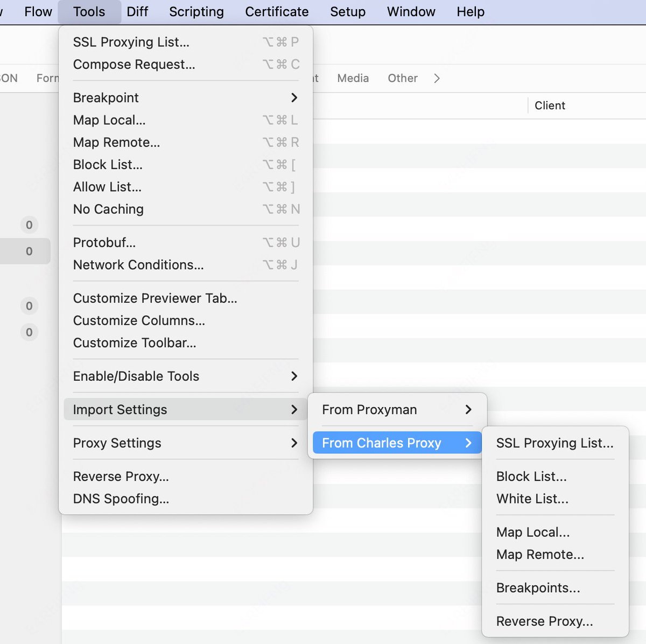Image resolution: width=646 pixels, height=644 pixels.
Task: Choose Block List in Tools menu
Action: (x=186, y=164)
